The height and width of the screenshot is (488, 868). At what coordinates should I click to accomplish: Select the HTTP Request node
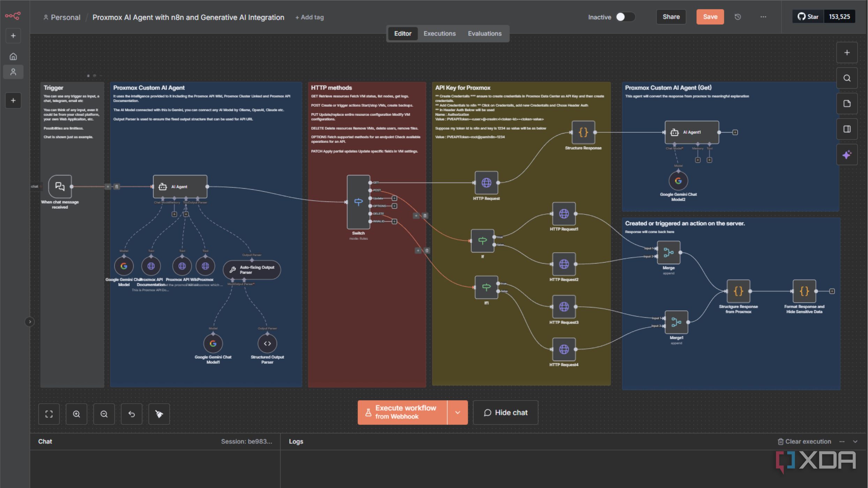click(486, 183)
